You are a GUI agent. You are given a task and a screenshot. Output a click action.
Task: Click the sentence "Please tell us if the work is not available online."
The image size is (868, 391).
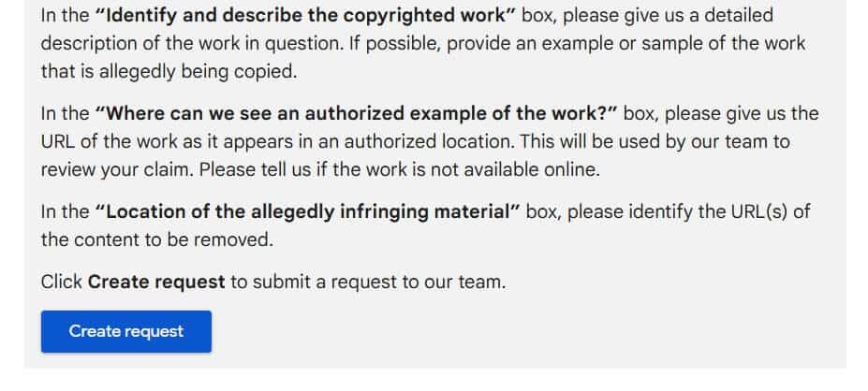pos(400,169)
